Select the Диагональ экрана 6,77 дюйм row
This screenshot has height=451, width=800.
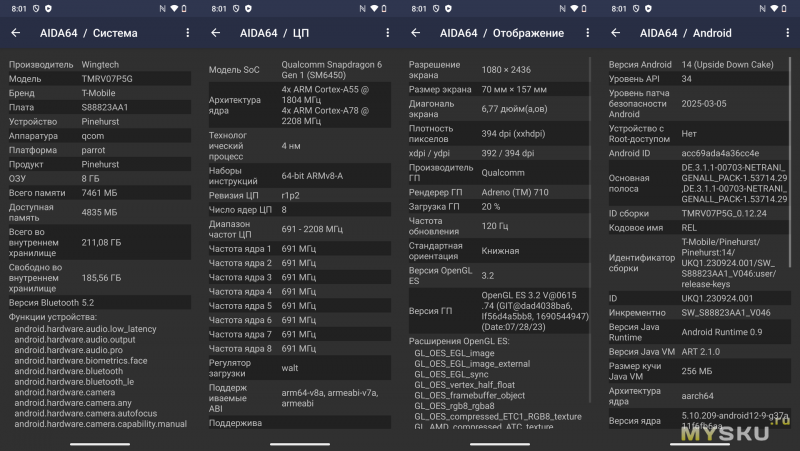pyautogui.click(x=498, y=109)
